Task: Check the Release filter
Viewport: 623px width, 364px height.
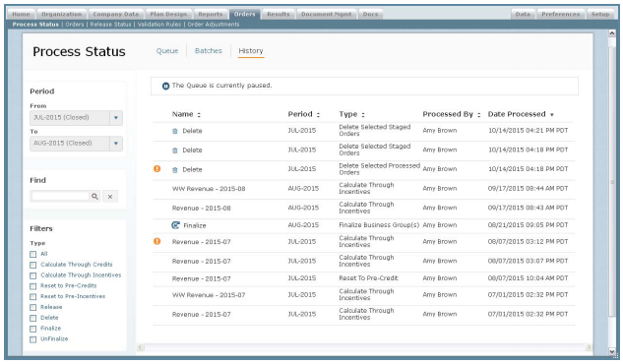Action: point(33,307)
